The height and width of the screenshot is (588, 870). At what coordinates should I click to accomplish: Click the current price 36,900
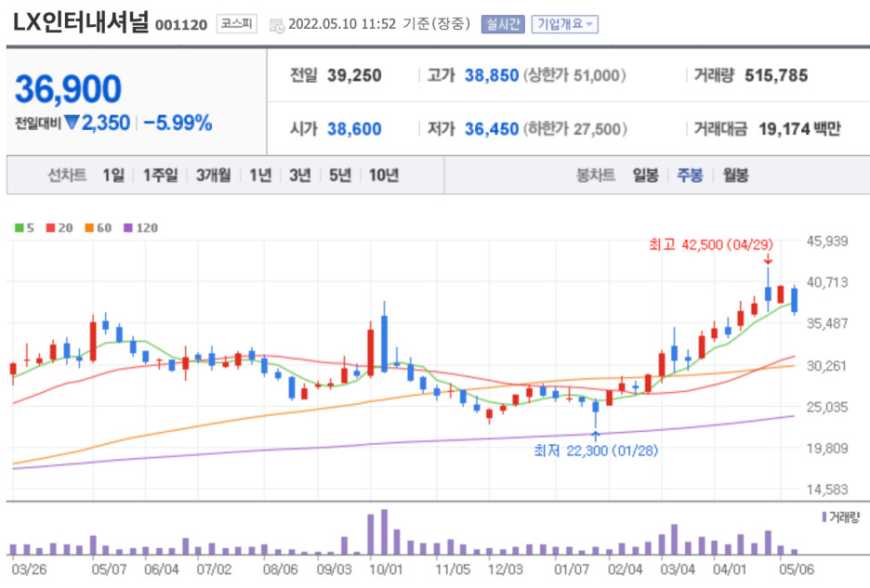pyautogui.click(x=68, y=89)
